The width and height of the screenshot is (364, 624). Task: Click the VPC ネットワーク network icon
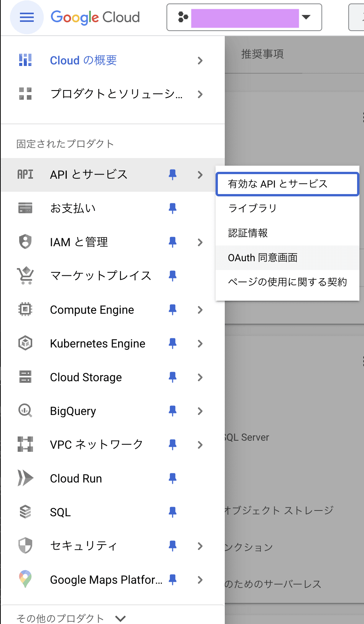tap(25, 444)
